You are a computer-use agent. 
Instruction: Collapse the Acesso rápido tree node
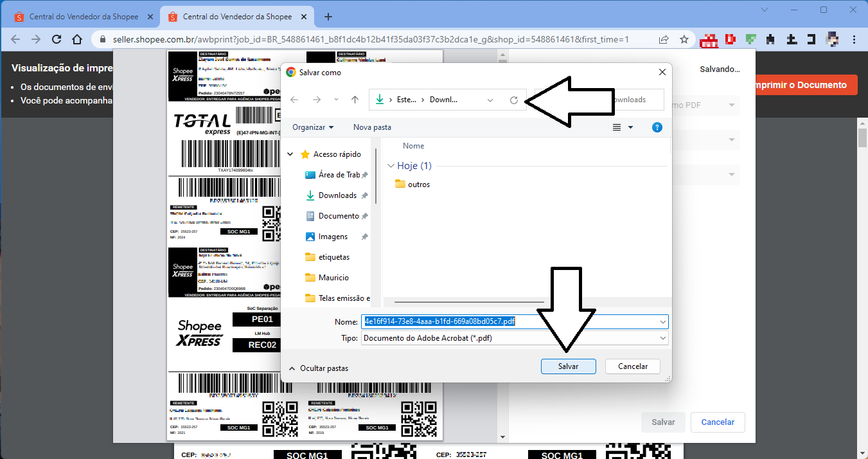pyautogui.click(x=290, y=154)
